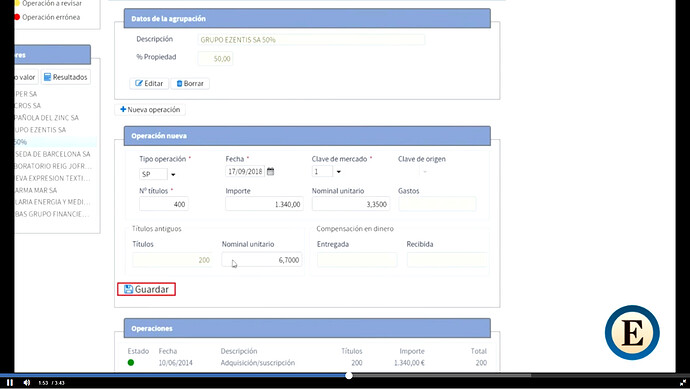Toggle fullscreen video mode
690x389 pixels.
[683, 382]
